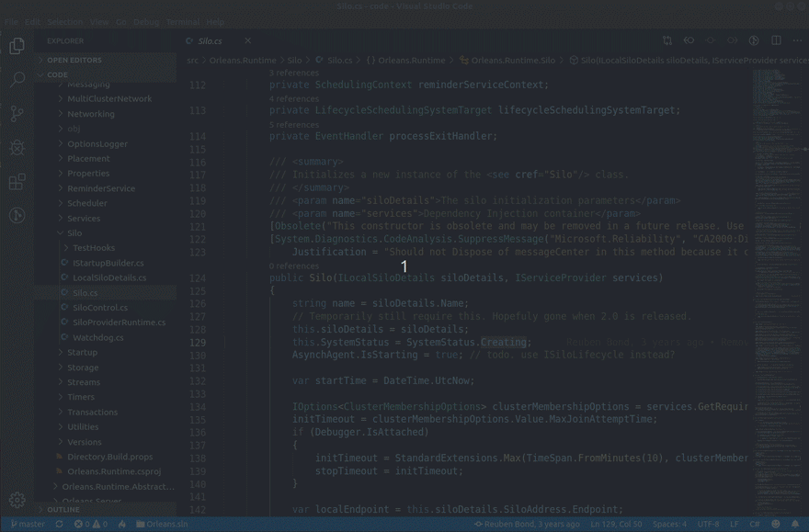
Task: Show commit details icon in editor toolbar
Action: tap(711, 40)
